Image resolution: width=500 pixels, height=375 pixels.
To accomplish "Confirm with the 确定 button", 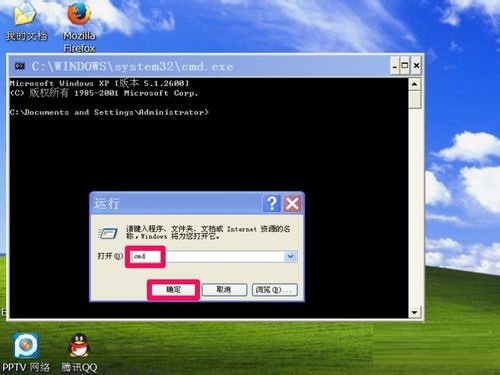I will point(173,290).
